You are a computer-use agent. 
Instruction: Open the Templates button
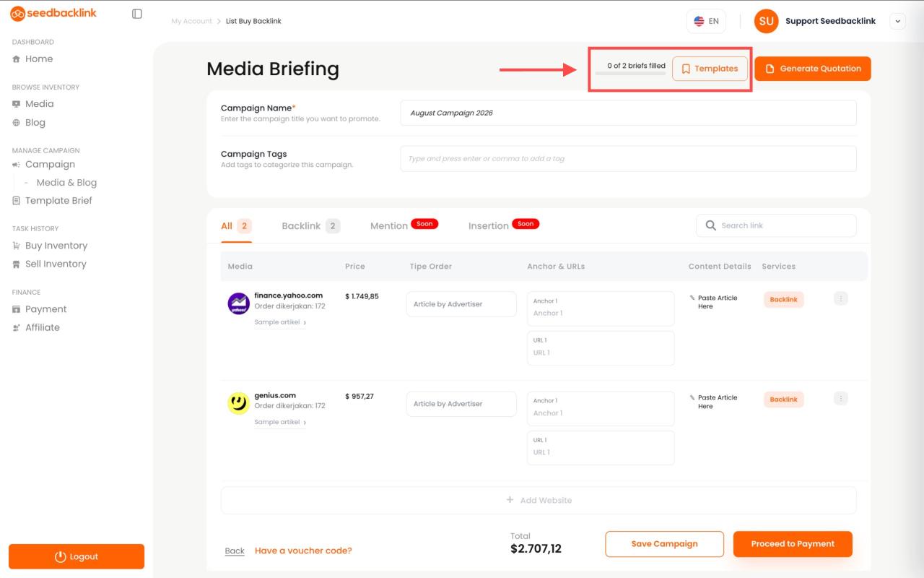[x=710, y=69]
